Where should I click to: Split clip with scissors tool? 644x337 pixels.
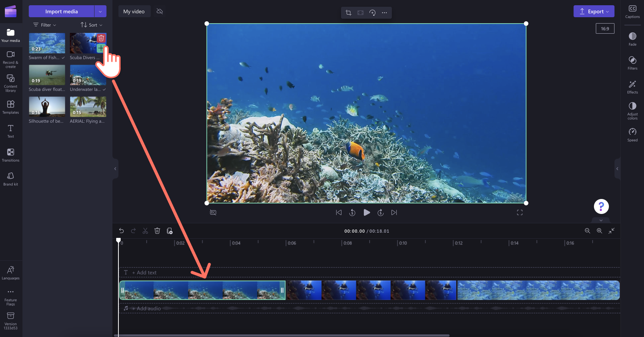tap(145, 231)
